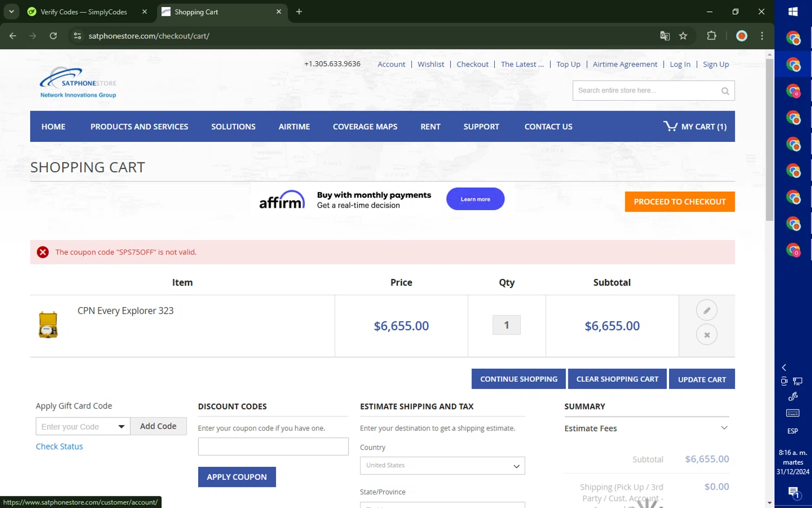The width and height of the screenshot is (812, 508).
Task: Open the HOME menu item
Action: [x=53, y=127]
